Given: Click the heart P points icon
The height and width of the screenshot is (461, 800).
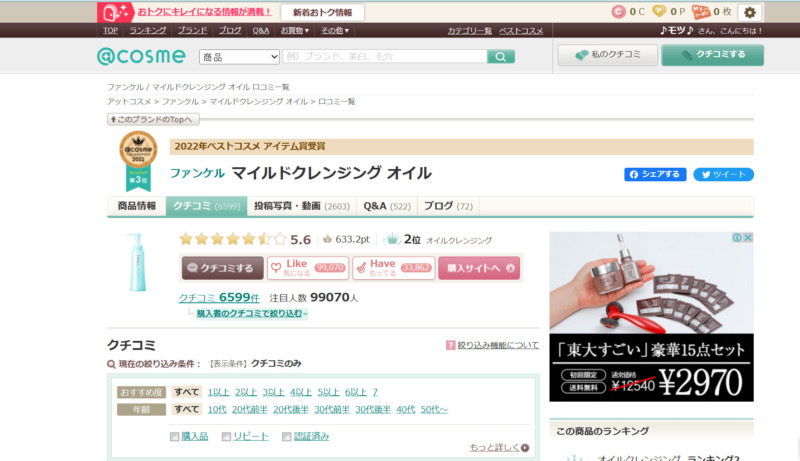Looking at the screenshot, I should [x=660, y=11].
